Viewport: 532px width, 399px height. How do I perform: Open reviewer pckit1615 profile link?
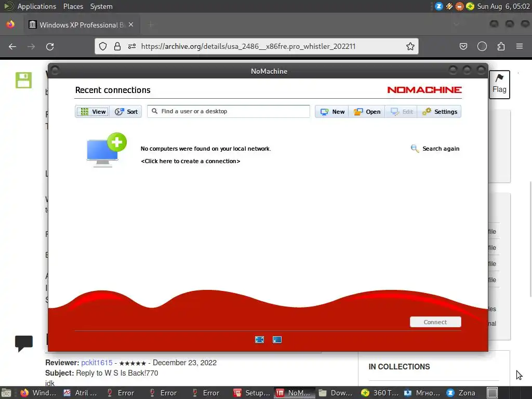point(97,363)
